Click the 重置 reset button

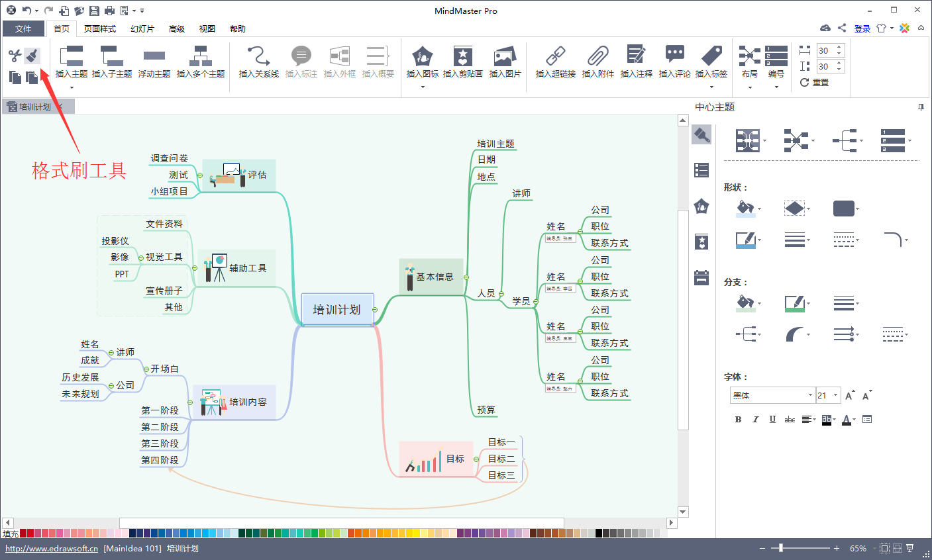pyautogui.click(x=815, y=83)
